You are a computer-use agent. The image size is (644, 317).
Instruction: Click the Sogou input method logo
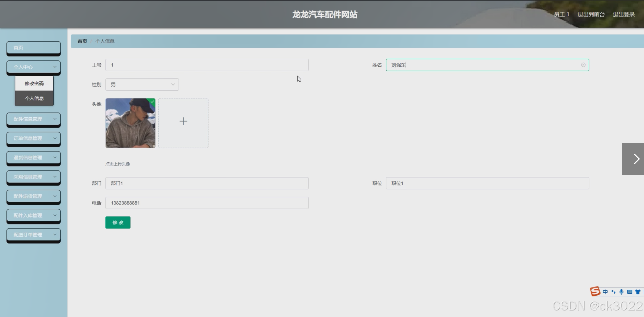pos(595,291)
